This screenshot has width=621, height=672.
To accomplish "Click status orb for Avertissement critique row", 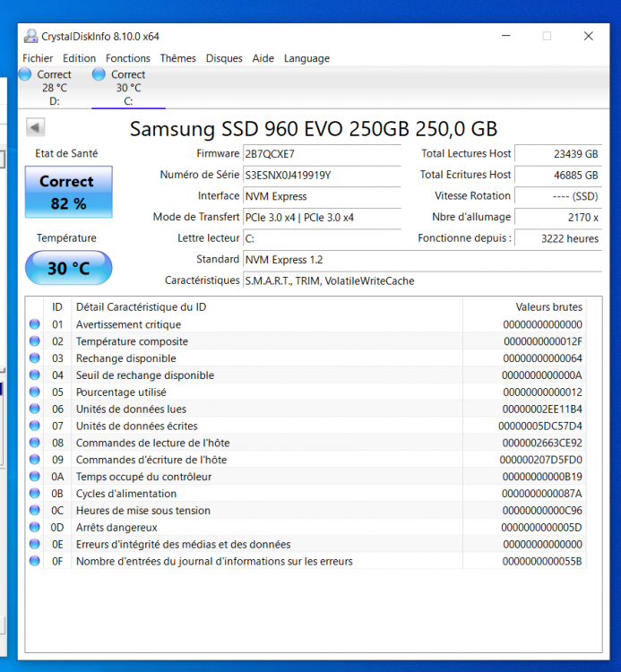I will click(35, 324).
